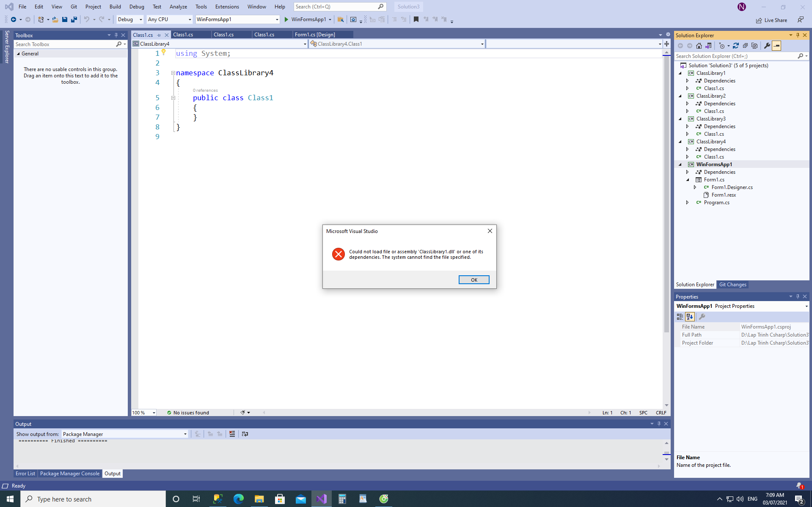Click the Switch Views icon in Solution Explorer
Viewport: 812px width, 507px height.
[x=708, y=46]
